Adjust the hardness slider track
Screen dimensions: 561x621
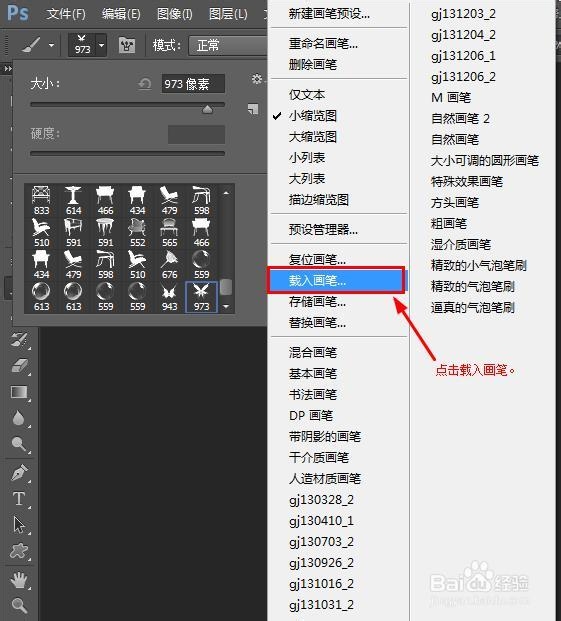click(127, 153)
